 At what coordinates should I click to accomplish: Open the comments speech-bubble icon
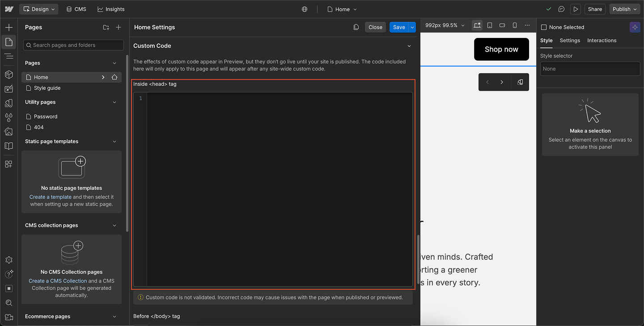pyautogui.click(x=561, y=9)
